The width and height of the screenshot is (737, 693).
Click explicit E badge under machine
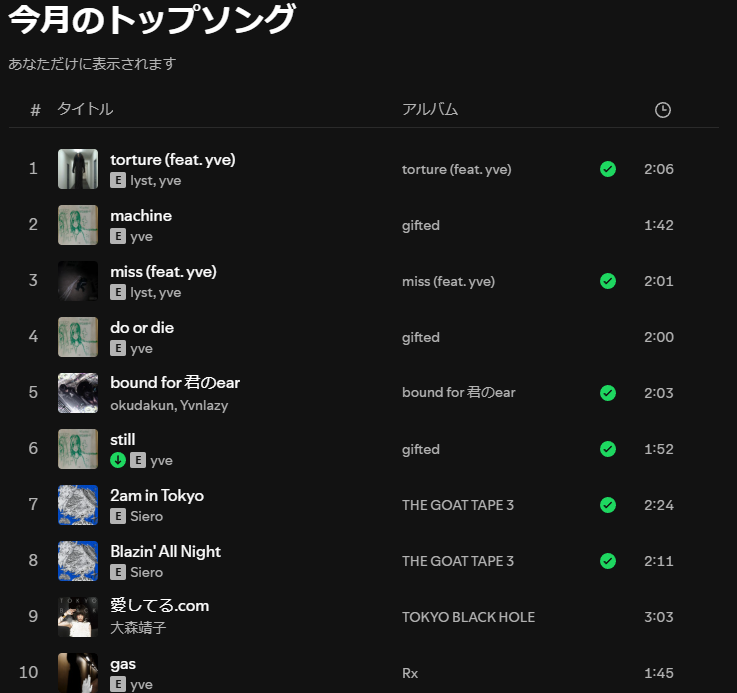(118, 236)
